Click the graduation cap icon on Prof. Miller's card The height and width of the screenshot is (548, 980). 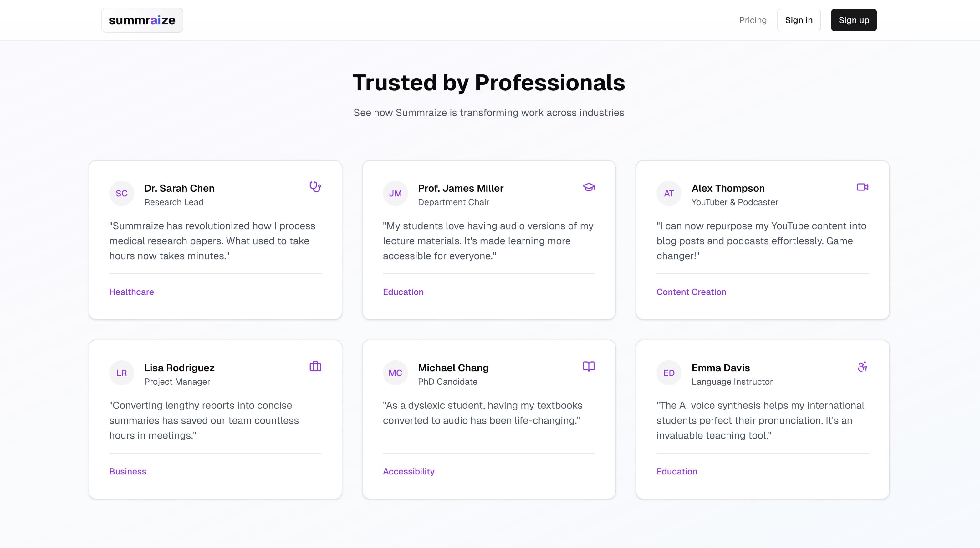[589, 187]
